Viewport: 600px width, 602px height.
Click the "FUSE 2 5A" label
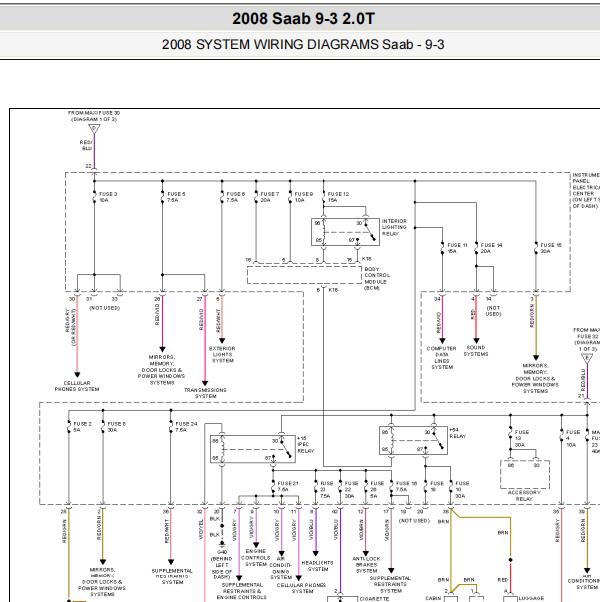(82, 427)
